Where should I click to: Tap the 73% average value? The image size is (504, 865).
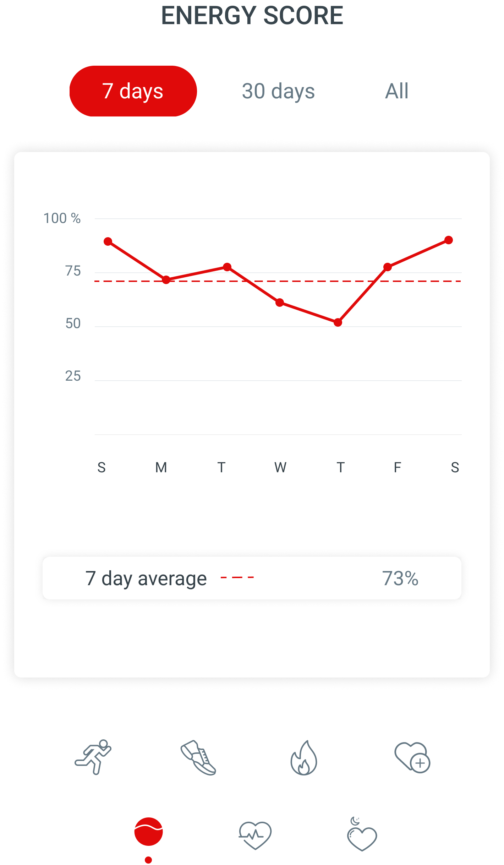[400, 578]
